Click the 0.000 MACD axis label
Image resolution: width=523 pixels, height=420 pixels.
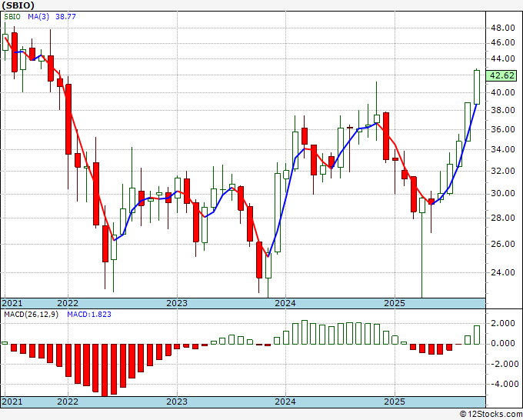tap(505, 343)
